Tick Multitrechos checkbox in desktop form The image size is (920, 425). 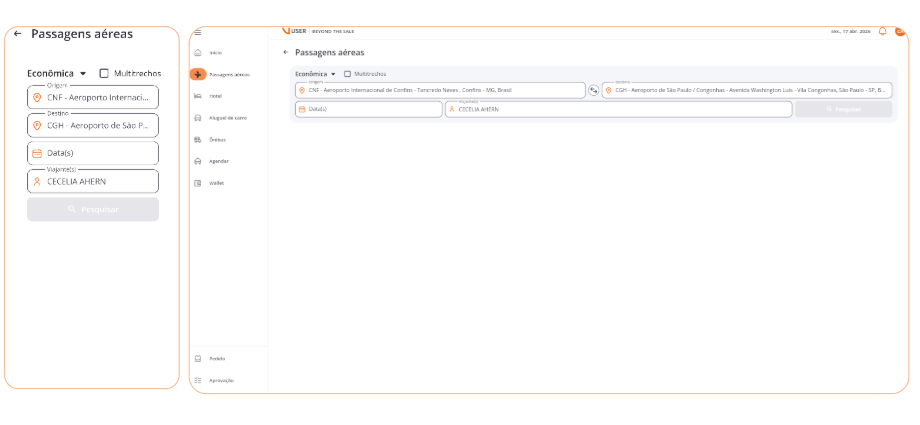click(x=347, y=74)
